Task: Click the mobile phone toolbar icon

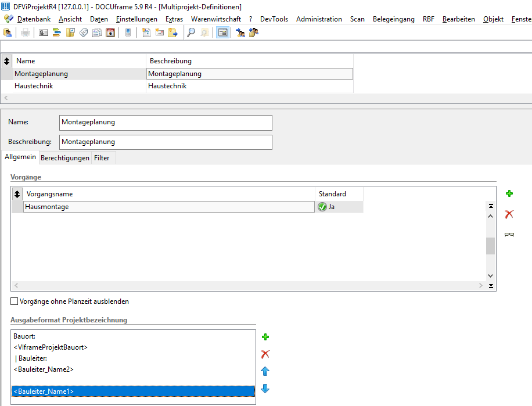Action: pos(128,33)
